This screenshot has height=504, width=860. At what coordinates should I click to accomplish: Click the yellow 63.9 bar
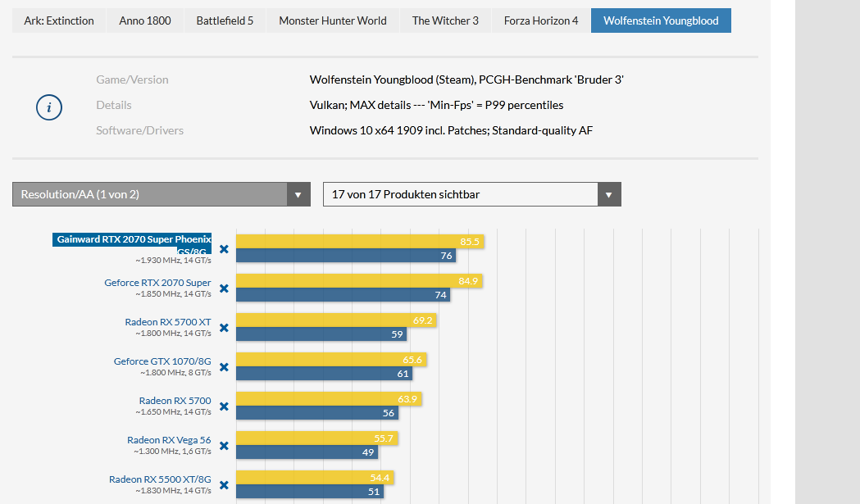click(329, 399)
